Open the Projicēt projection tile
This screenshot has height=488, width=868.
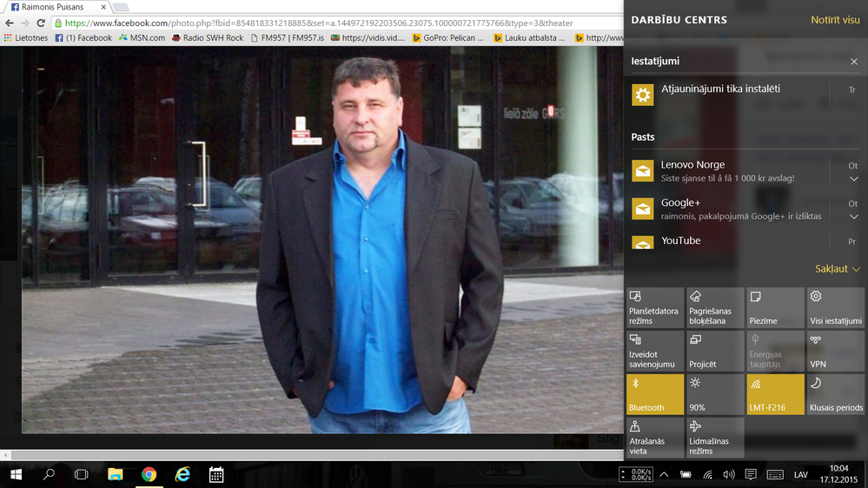715,352
